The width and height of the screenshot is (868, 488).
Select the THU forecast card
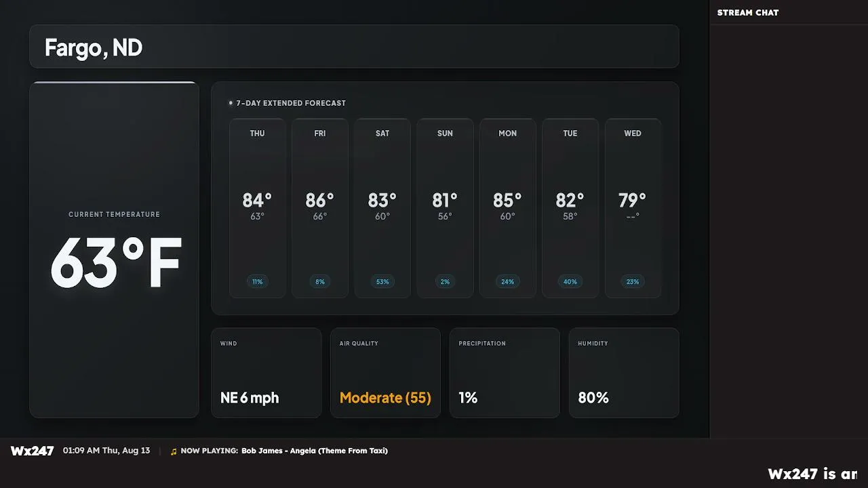click(258, 208)
